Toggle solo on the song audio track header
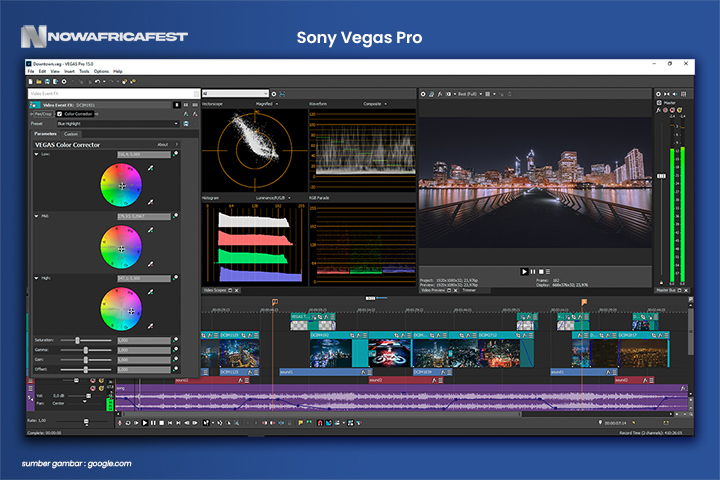 (x=101, y=388)
